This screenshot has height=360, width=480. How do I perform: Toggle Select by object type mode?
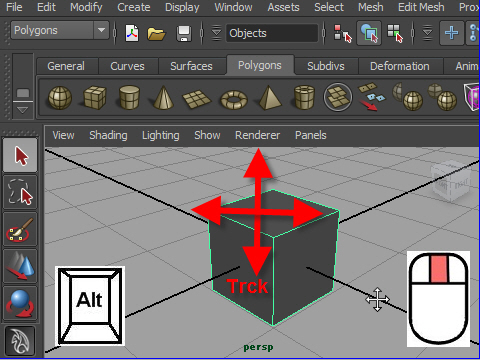[369, 33]
